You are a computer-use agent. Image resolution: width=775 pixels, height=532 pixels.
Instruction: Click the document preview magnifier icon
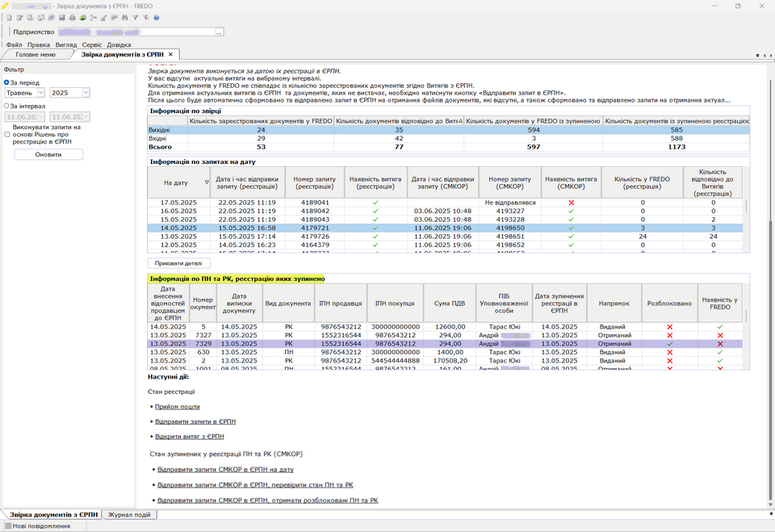30,17
